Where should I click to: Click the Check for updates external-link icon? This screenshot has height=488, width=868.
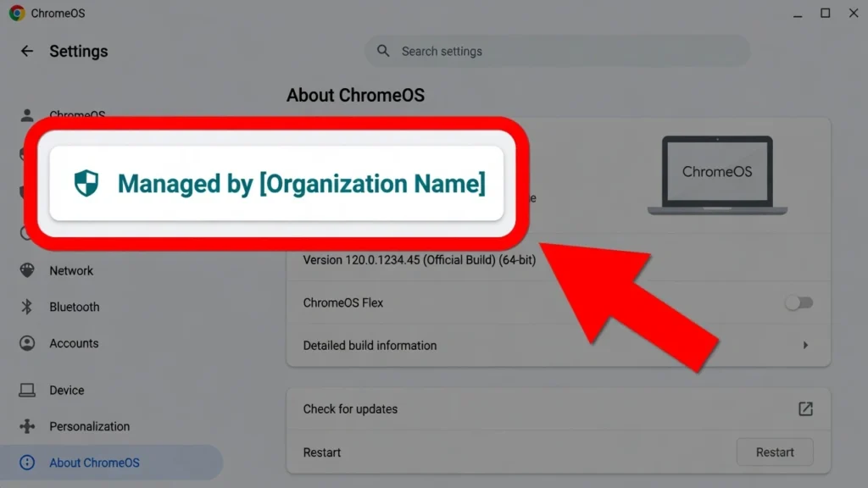(x=805, y=409)
